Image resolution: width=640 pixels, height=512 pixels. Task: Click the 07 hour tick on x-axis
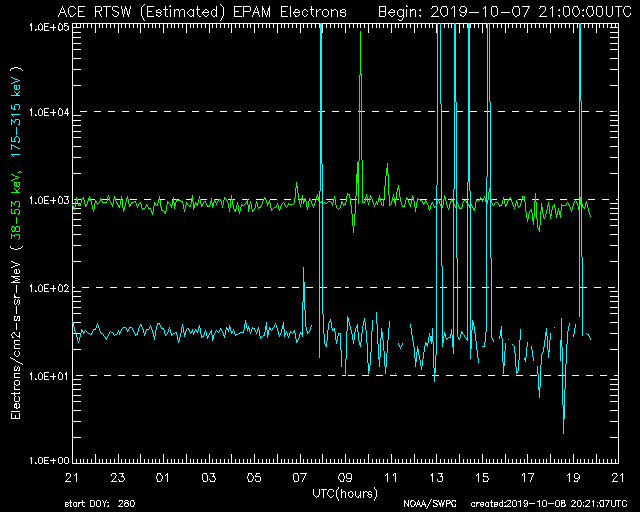[x=300, y=478]
